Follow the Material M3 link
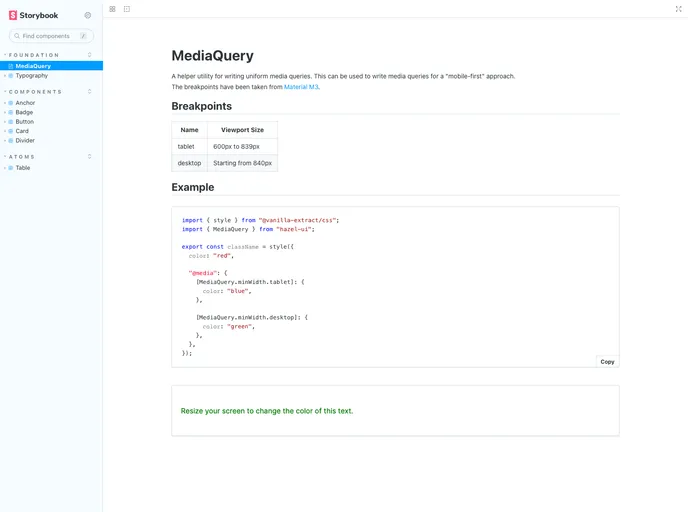688x512 pixels. 301,87
